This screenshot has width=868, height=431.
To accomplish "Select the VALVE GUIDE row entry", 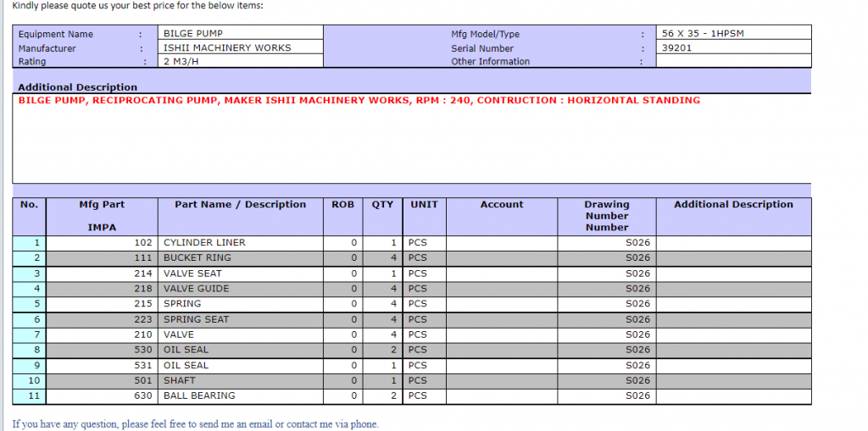I will click(196, 288).
